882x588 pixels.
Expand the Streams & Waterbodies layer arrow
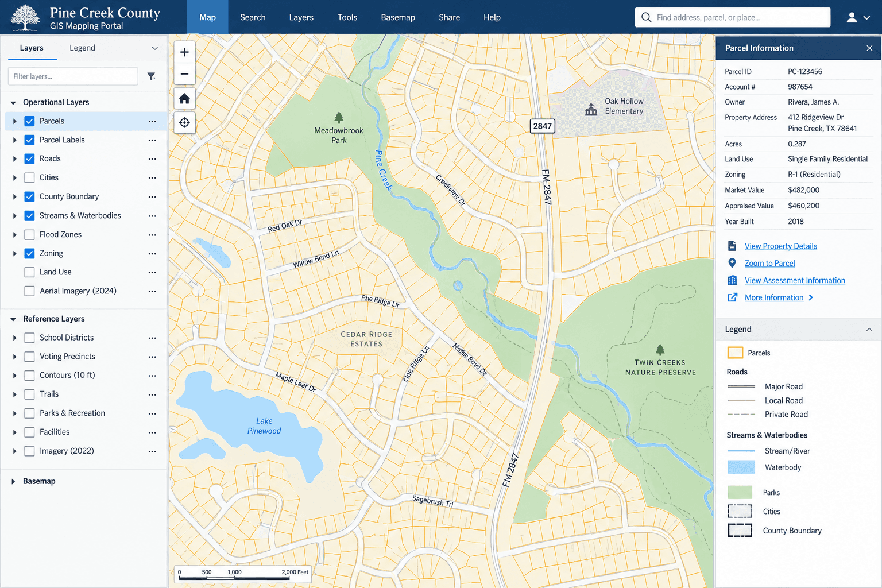(15, 216)
